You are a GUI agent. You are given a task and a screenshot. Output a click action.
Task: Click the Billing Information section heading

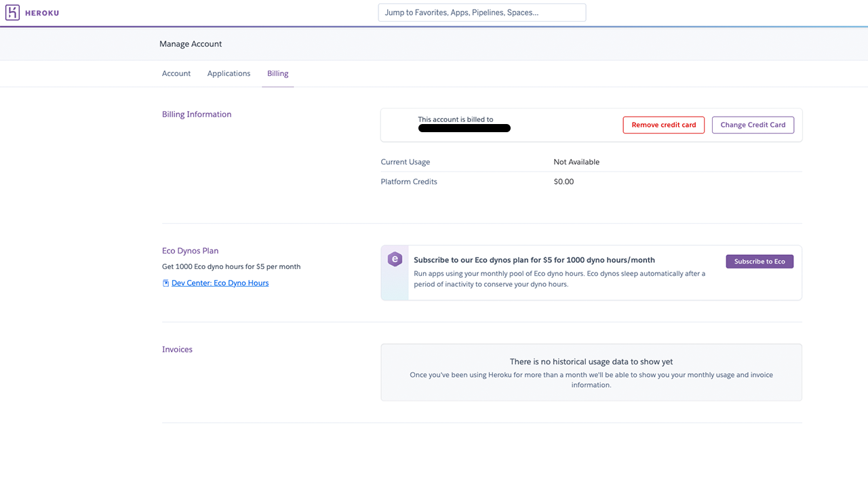pos(197,115)
